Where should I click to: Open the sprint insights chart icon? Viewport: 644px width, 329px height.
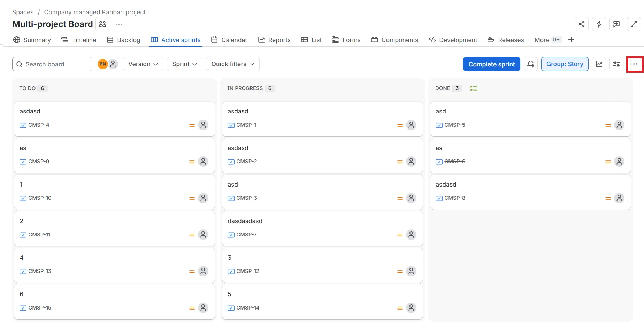tap(599, 64)
